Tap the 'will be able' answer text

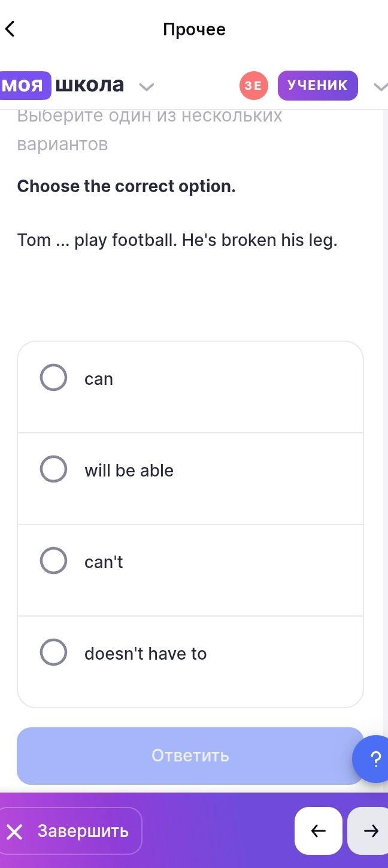click(129, 471)
